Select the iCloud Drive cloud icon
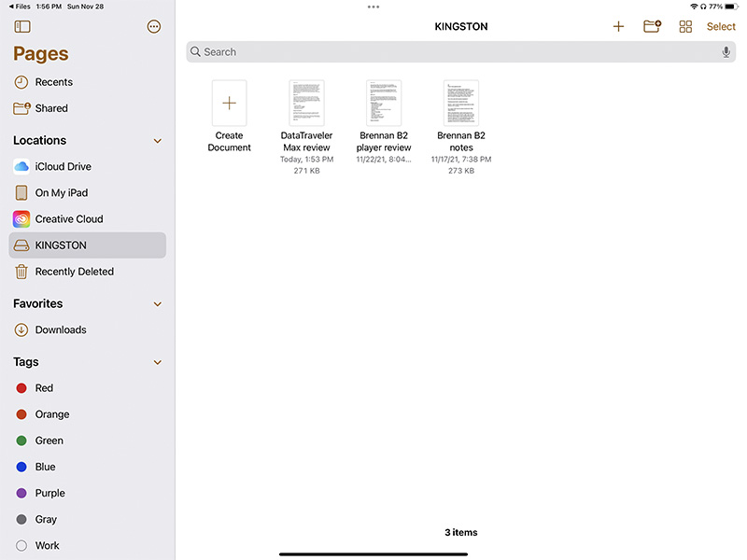Screen dimensions: 747x560 [21, 167]
